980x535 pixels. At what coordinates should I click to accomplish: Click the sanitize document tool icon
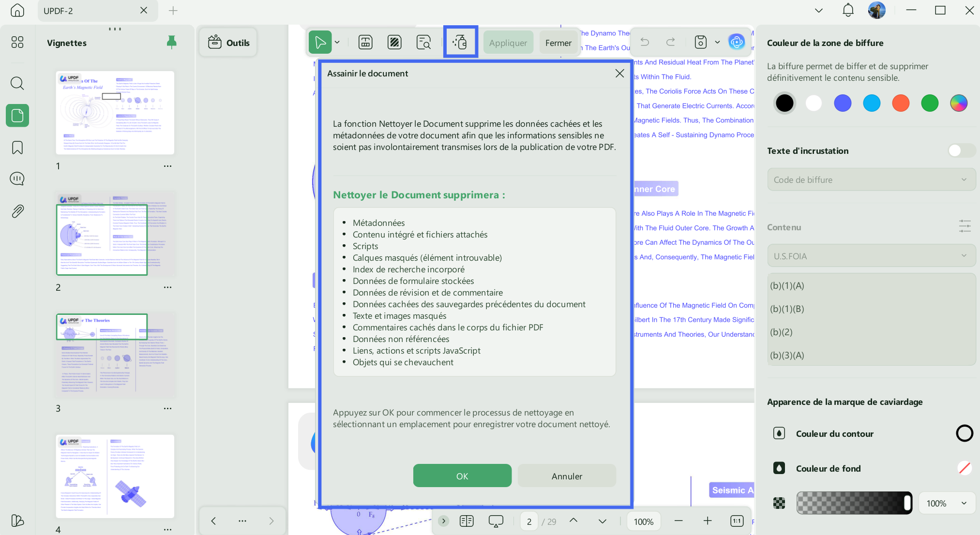click(x=460, y=43)
